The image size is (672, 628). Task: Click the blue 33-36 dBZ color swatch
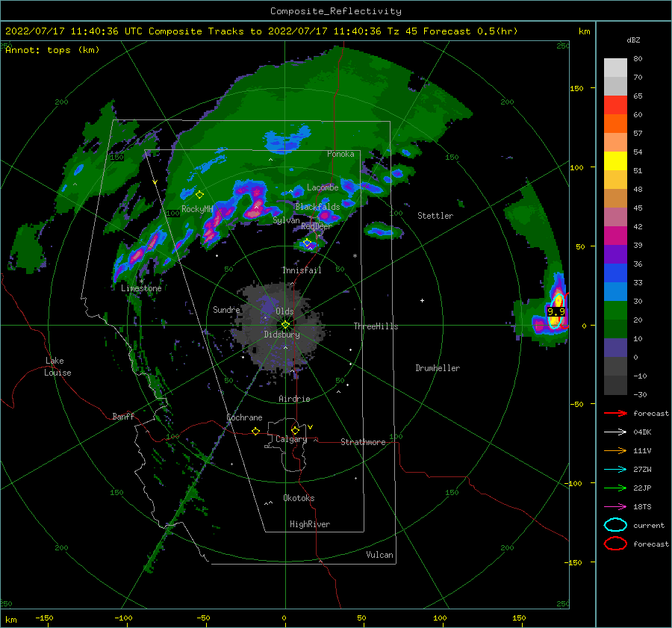coord(615,273)
